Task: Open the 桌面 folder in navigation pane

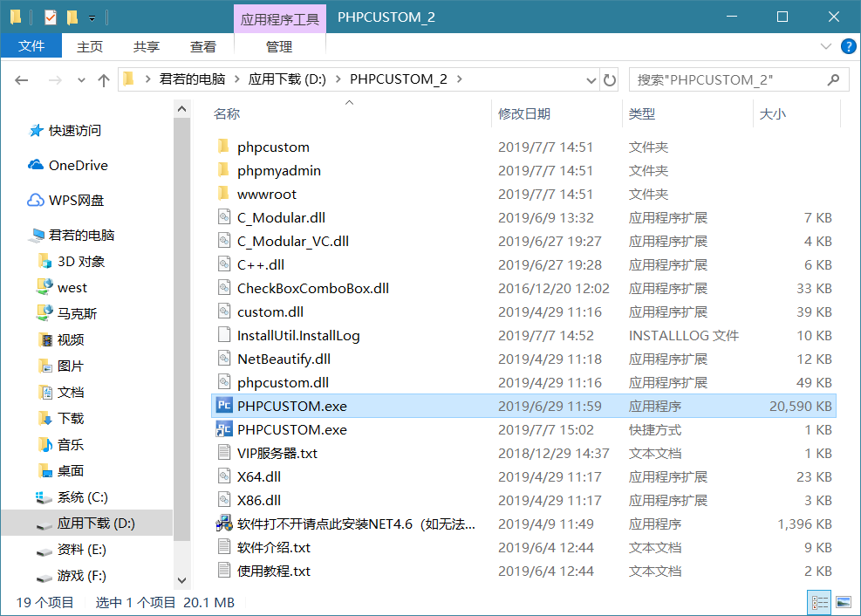Action: (61, 471)
